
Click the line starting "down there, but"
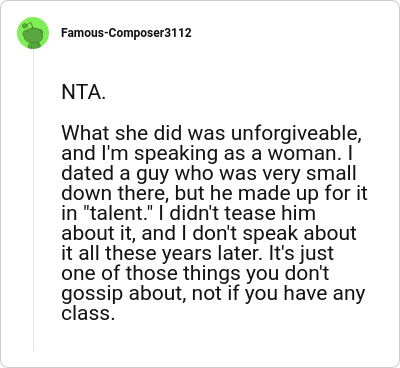coord(214,193)
